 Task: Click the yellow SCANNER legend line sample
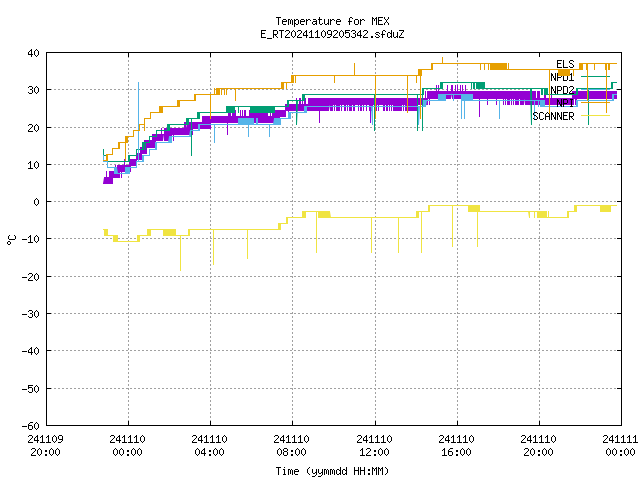tap(596, 116)
